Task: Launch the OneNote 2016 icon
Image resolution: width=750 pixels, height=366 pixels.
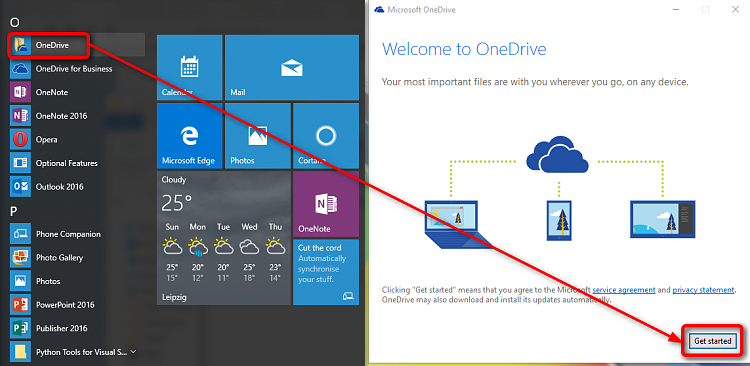Action: click(x=21, y=116)
